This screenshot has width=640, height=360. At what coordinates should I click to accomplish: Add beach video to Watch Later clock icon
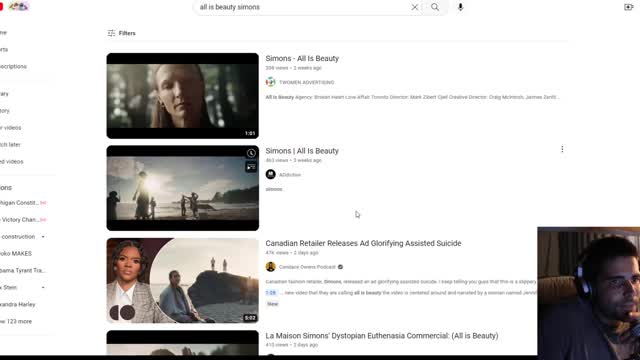click(251, 153)
